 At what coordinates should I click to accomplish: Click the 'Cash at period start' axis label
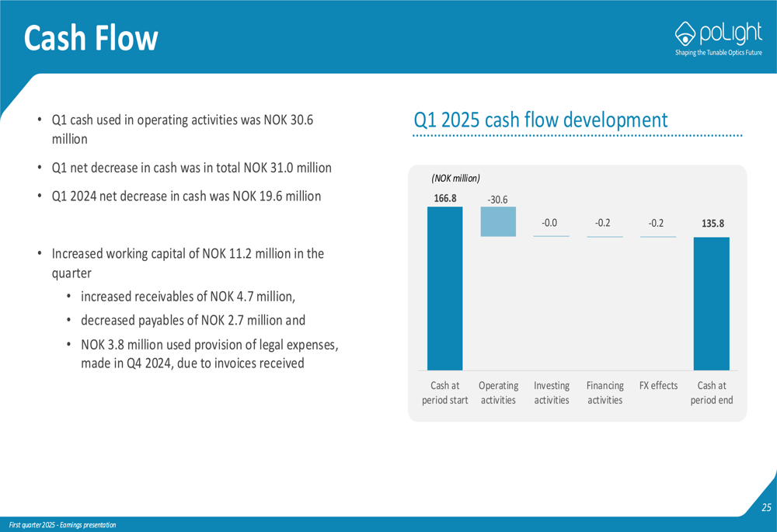[445, 392]
